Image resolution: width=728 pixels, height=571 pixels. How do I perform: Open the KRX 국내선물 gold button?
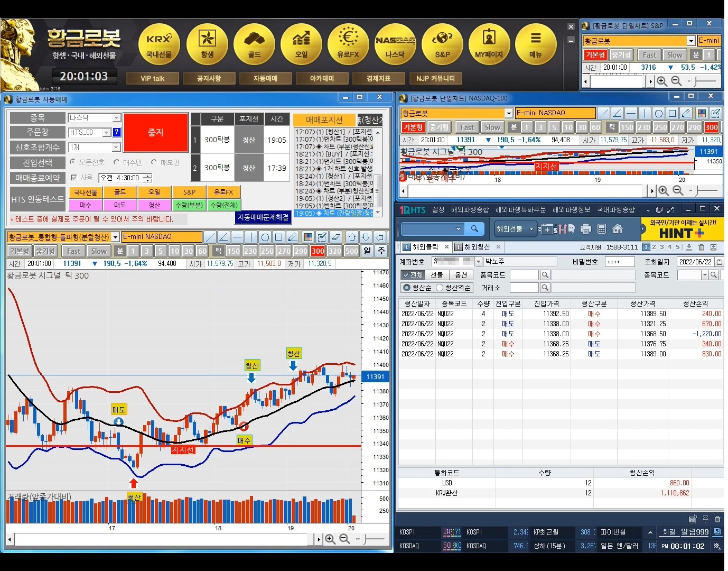point(159,44)
